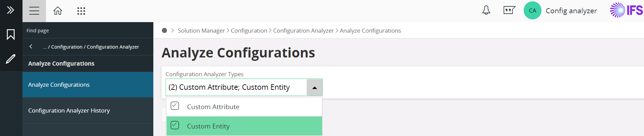This screenshot has width=644, height=136.
Task: Open the feedback quote icon
Action: [x=509, y=11]
